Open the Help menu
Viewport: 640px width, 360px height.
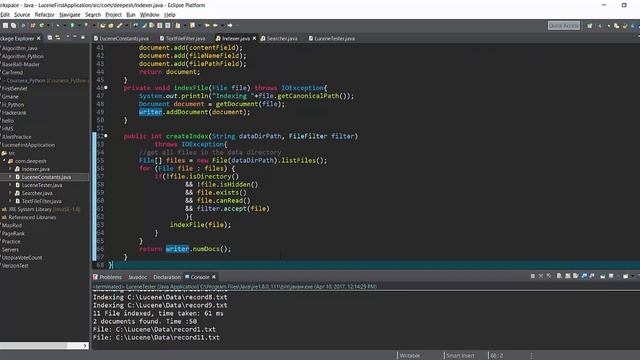click(x=170, y=15)
